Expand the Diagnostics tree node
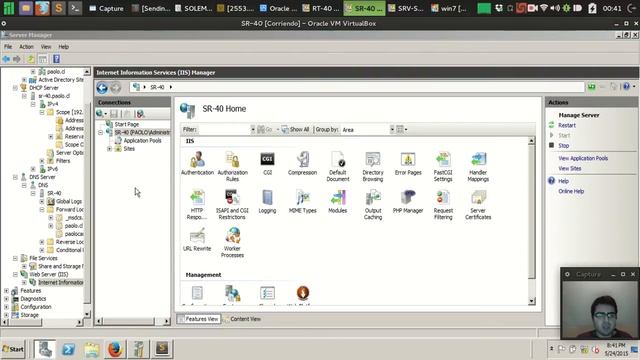This screenshot has height=360, width=640. click(6, 299)
